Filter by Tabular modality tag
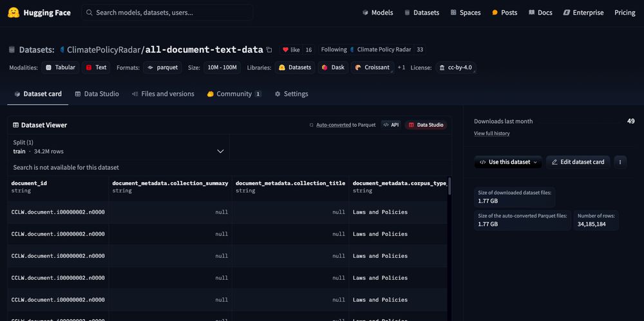Viewport: 644px width, 321px height. pos(61,68)
